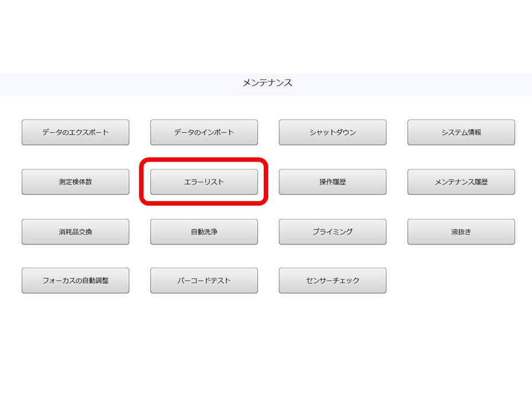Screen dimensions: 532x399
Task: Open 測定検体数 measurement sample count
Action: pyautogui.click(x=75, y=181)
